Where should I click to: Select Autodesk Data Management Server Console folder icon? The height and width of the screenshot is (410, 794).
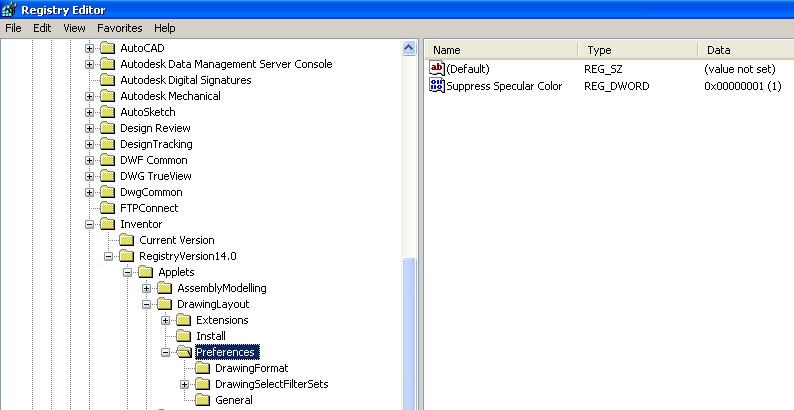(107, 64)
